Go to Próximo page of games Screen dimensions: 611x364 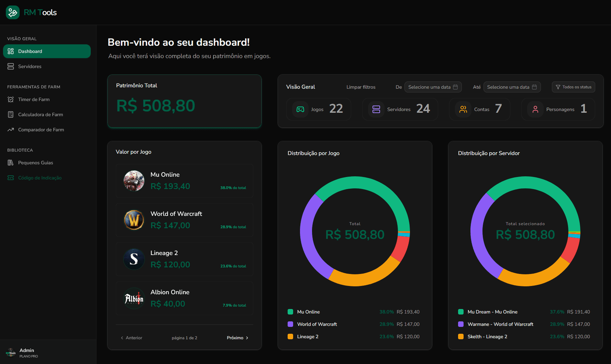point(237,338)
